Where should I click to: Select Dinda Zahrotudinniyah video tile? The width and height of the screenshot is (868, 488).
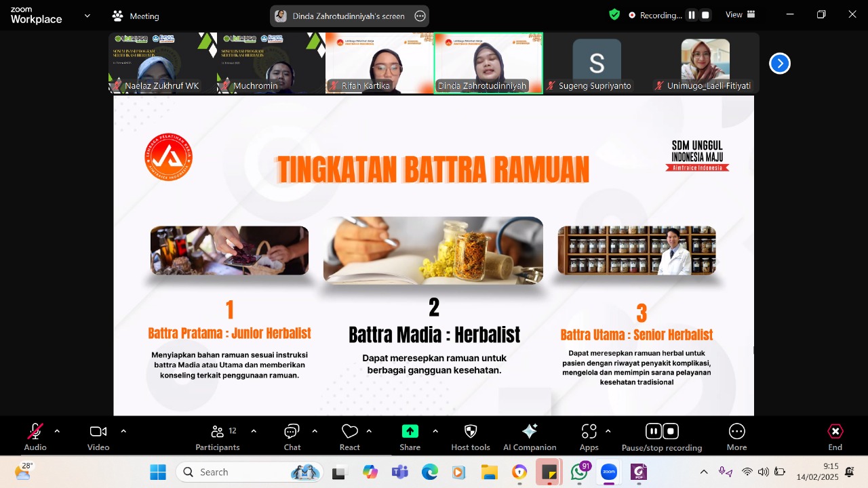click(488, 63)
